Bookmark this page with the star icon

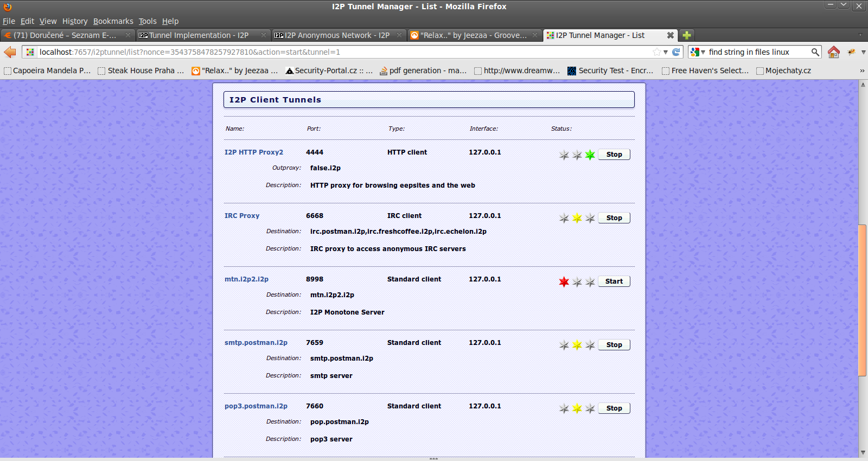click(657, 52)
